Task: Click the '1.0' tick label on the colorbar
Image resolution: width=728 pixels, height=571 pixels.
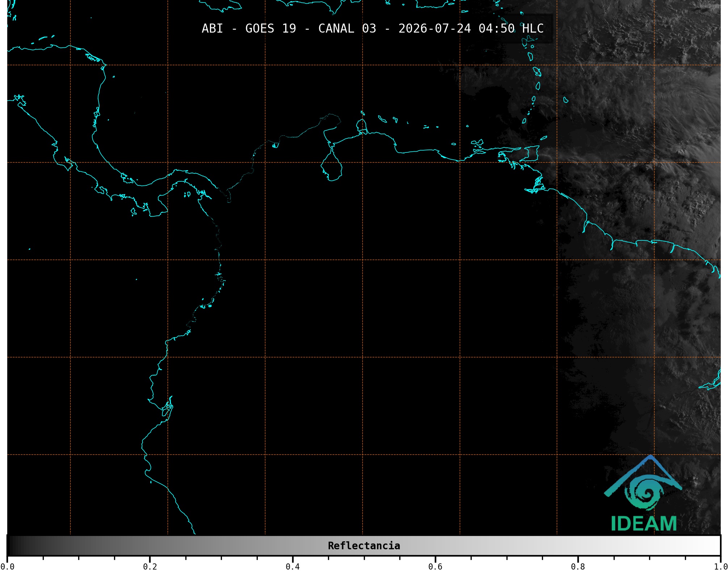Action: coord(720,567)
